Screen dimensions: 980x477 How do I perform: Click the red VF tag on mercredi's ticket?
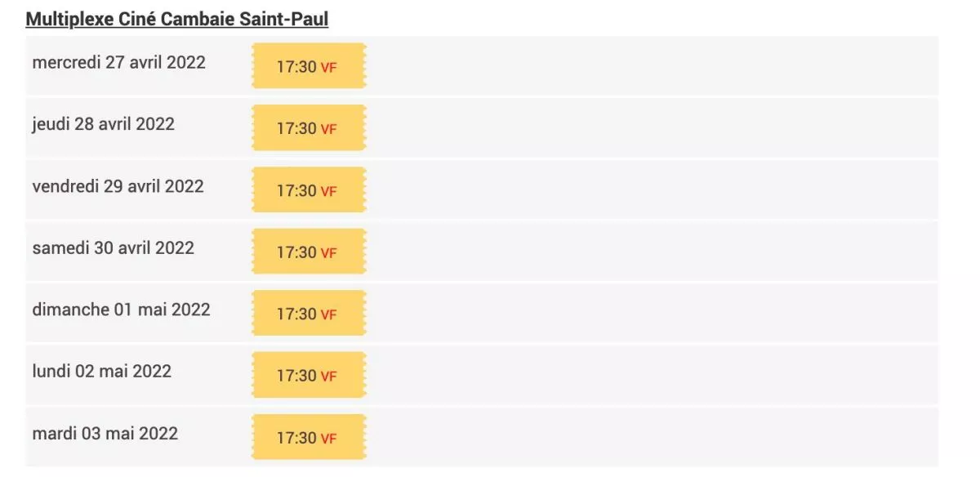click(328, 68)
